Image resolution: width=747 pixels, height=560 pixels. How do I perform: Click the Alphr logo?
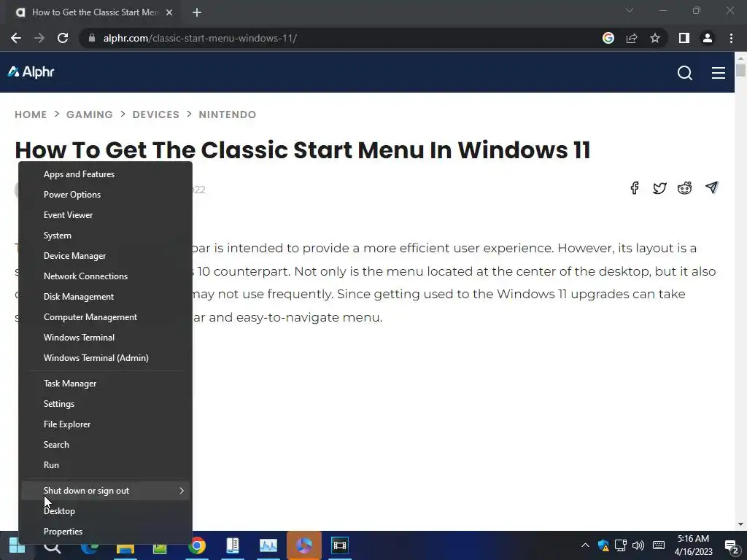pos(31,72)
